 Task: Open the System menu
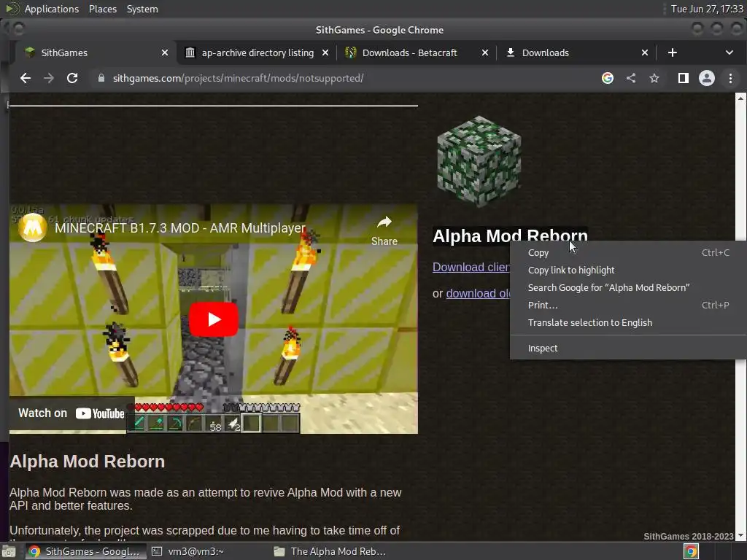click(x=142, y=9)
